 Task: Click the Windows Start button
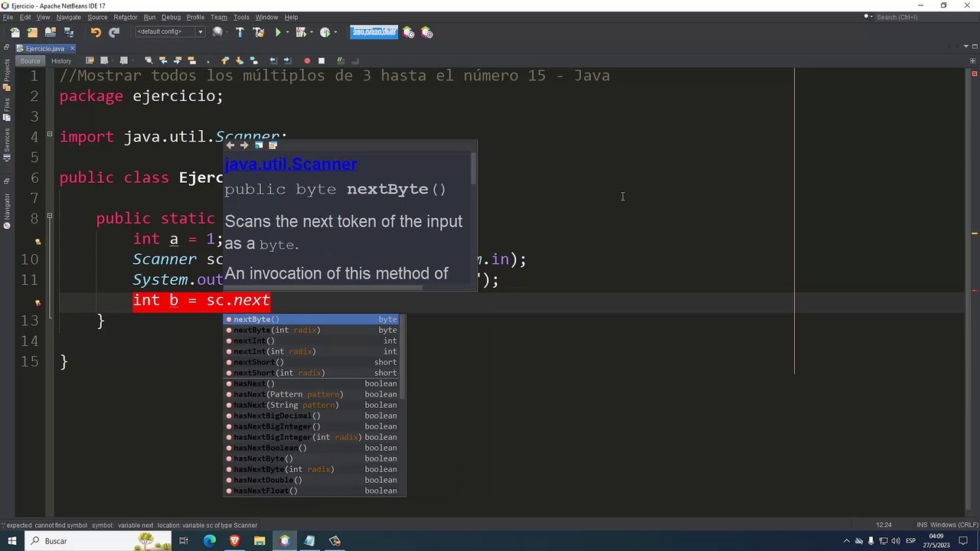tap(12, 541)
